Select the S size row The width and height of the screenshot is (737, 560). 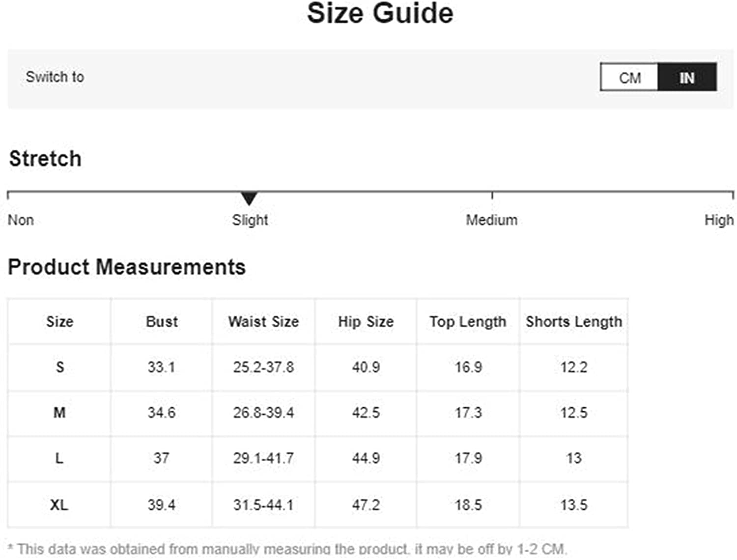coord(317,367)
